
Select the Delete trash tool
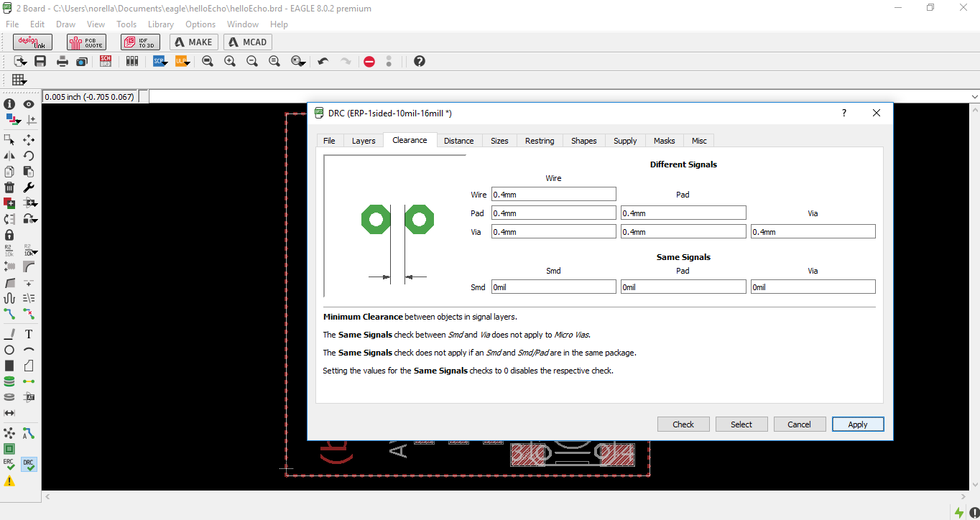tap(9, 187)
